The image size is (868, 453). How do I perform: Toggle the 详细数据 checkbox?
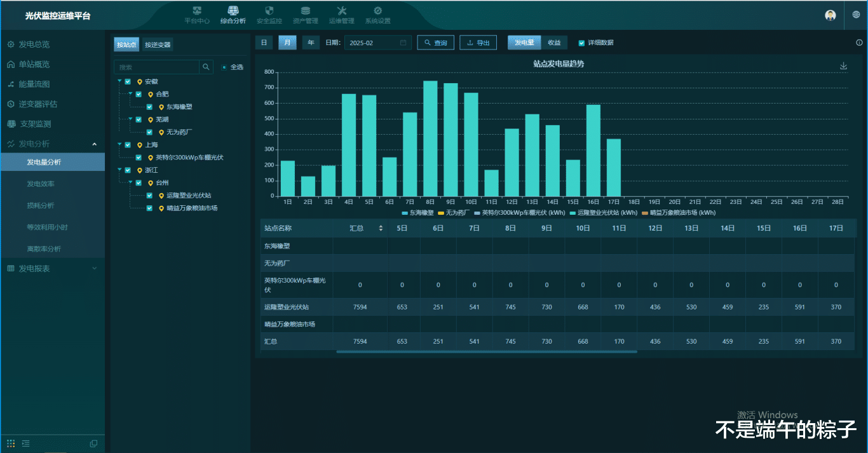coord(581,43)
